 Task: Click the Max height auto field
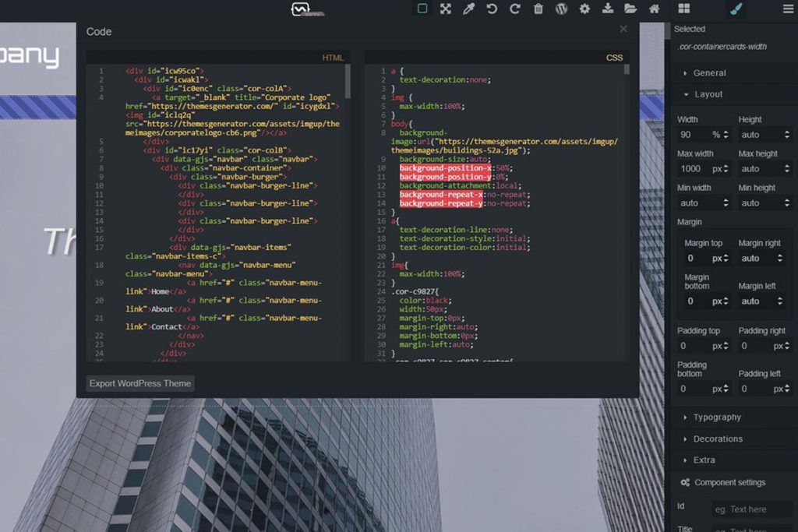coord(759,169)
